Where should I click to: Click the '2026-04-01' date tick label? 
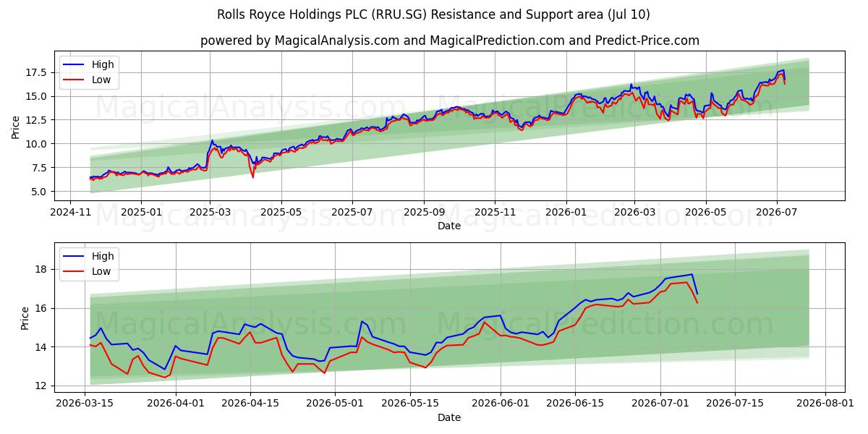(176, 404)
